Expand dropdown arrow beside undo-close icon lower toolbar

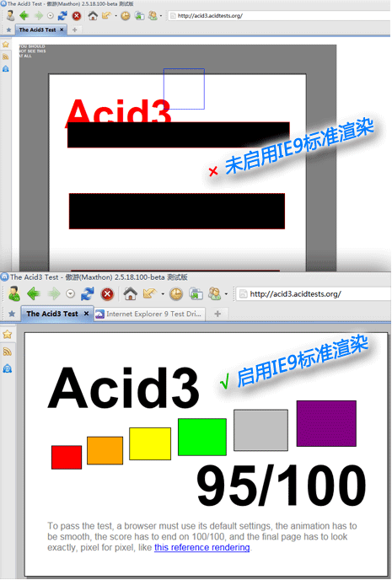(163, 294)
